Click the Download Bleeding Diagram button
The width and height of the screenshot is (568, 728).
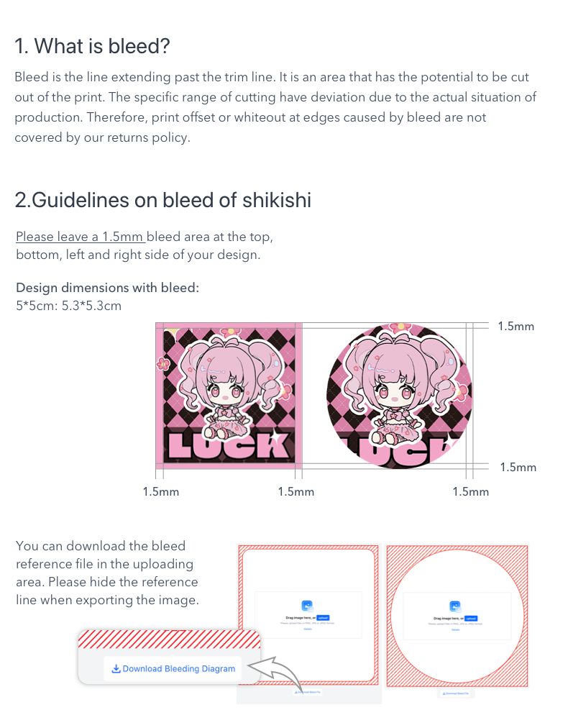click(173, 668)
